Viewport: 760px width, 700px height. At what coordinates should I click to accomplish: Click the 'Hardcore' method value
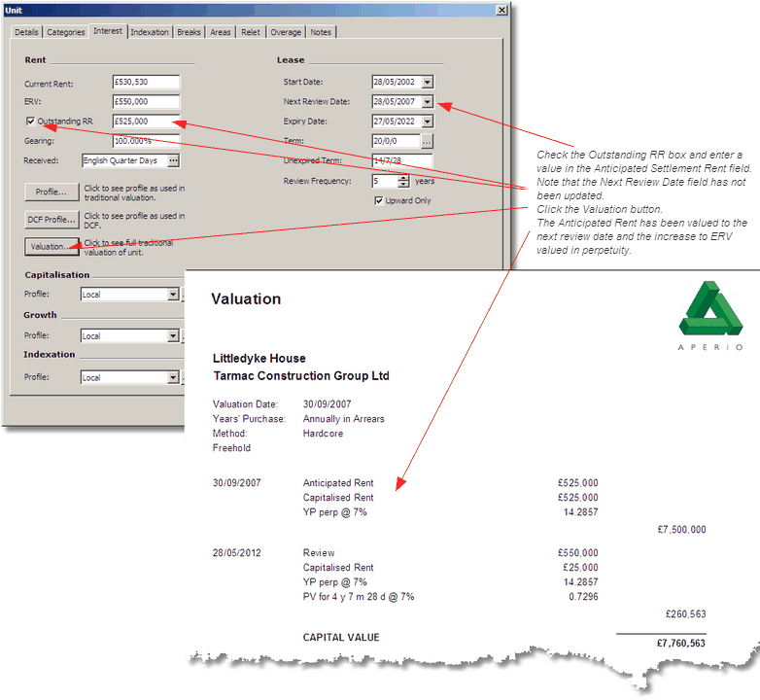coord(323,434)
